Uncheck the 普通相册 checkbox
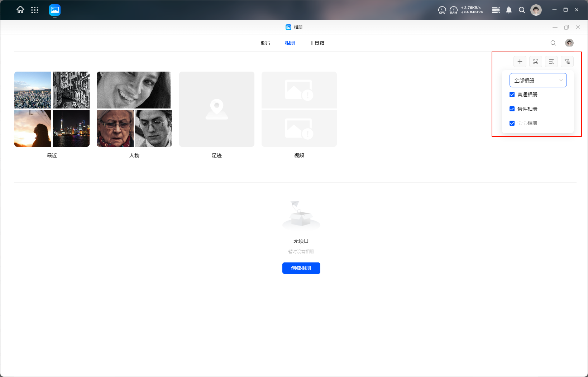The height and width of the screenshot is (377, 588). point(512,95)
